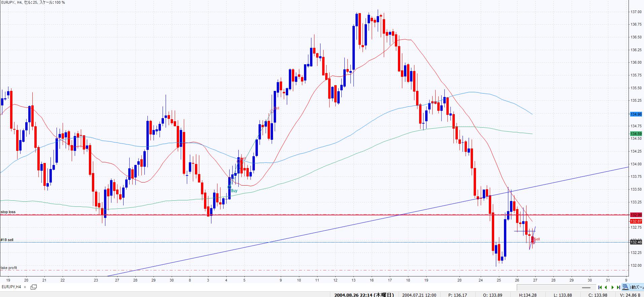Step forward one bar with right arrow
644x297 pixels.
(613, 287)
